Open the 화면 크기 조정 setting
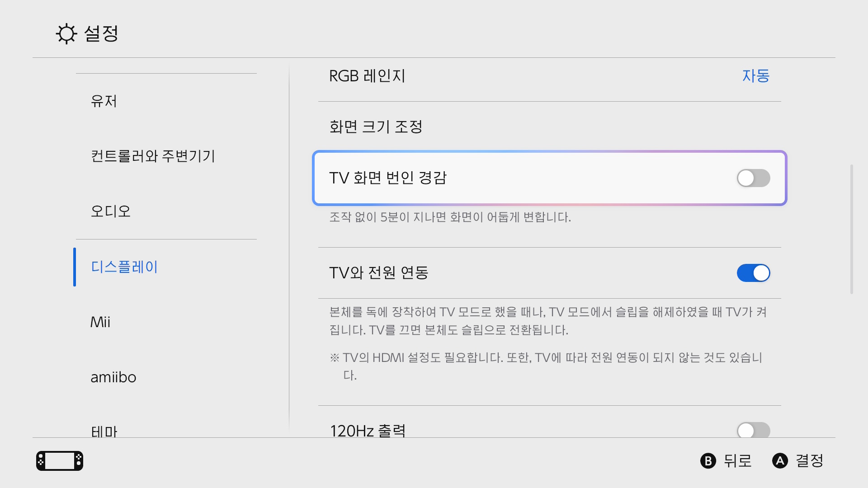Image resolution: width=868 pixels, height=488 pixels. (376, 127)
